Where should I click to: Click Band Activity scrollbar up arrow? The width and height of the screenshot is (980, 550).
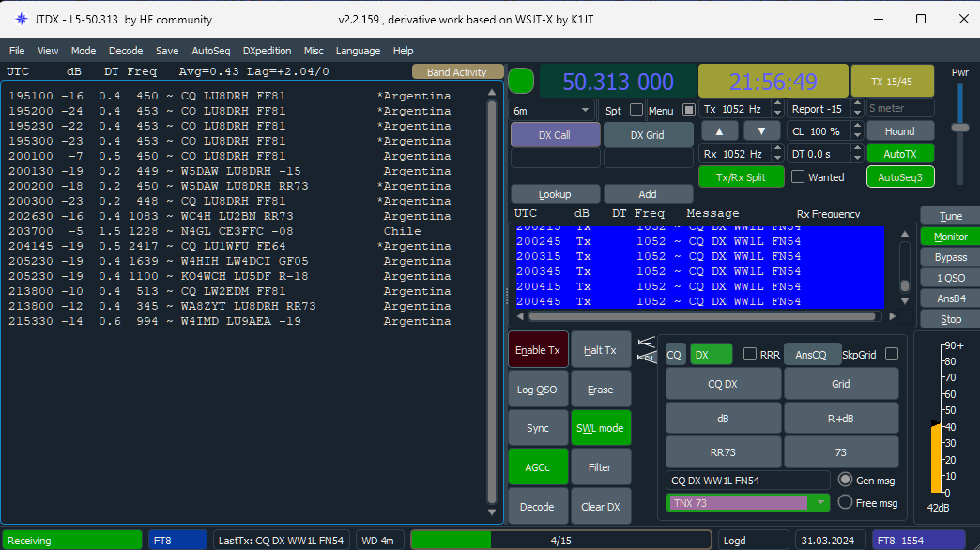(492, 93)
